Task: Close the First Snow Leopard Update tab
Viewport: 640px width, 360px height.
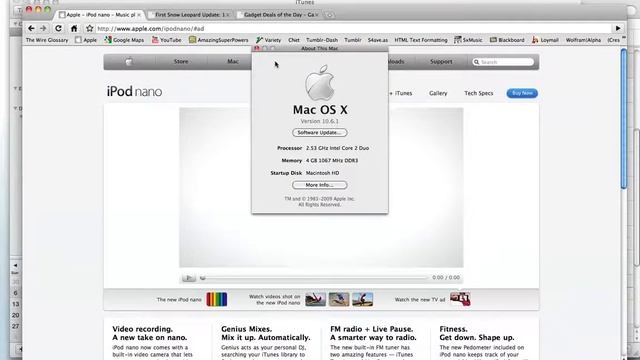Action: click(x=227, y=15)
